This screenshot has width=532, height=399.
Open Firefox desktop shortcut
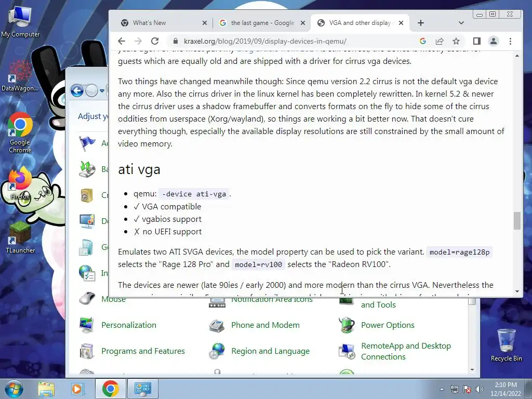point(20,183)
